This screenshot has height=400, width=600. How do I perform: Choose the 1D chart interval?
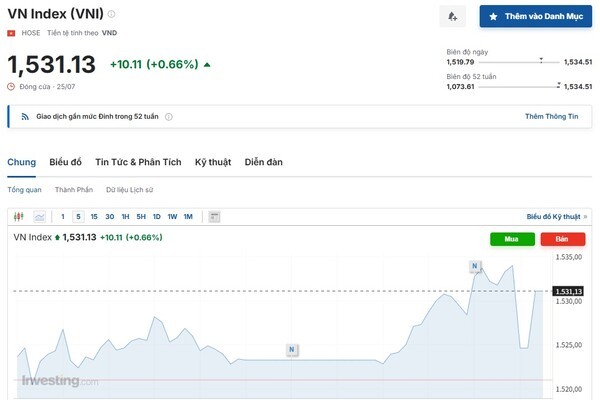click(157, 217)
